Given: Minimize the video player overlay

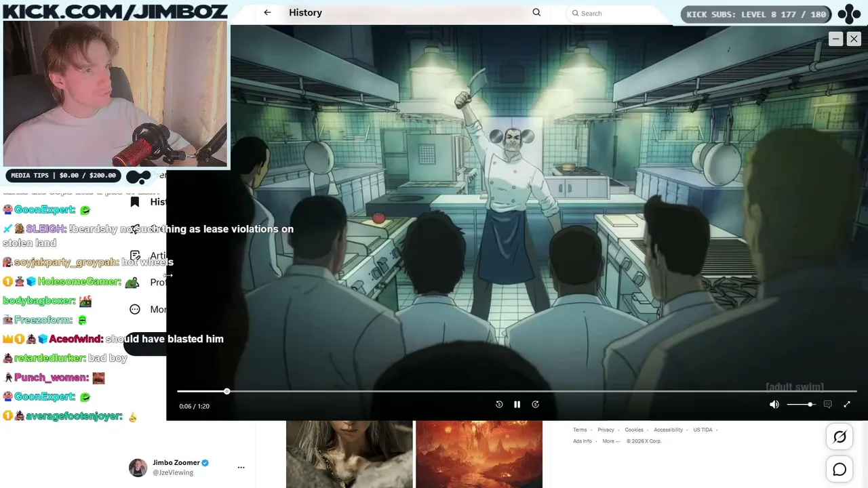Looking at the screenshot, I should point(835,39).
